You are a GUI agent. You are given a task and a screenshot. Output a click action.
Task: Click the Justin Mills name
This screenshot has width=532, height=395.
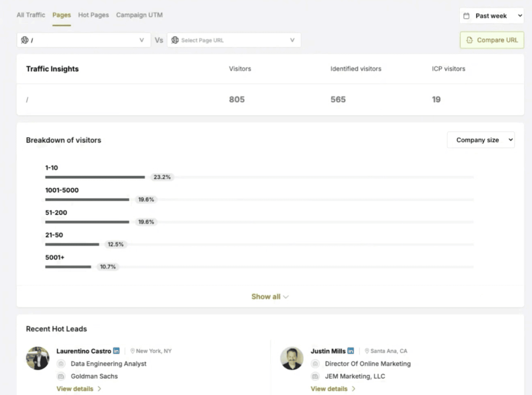point(328,351)
